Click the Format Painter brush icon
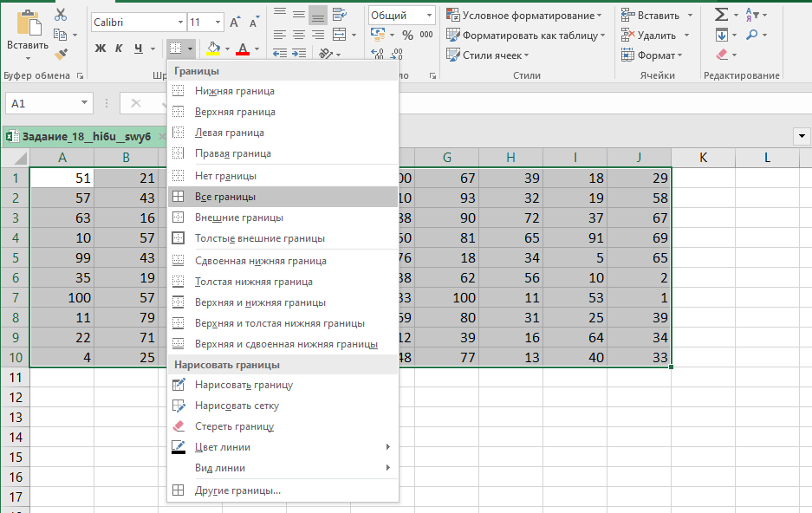The image size is (812, 513). [60, 54]
